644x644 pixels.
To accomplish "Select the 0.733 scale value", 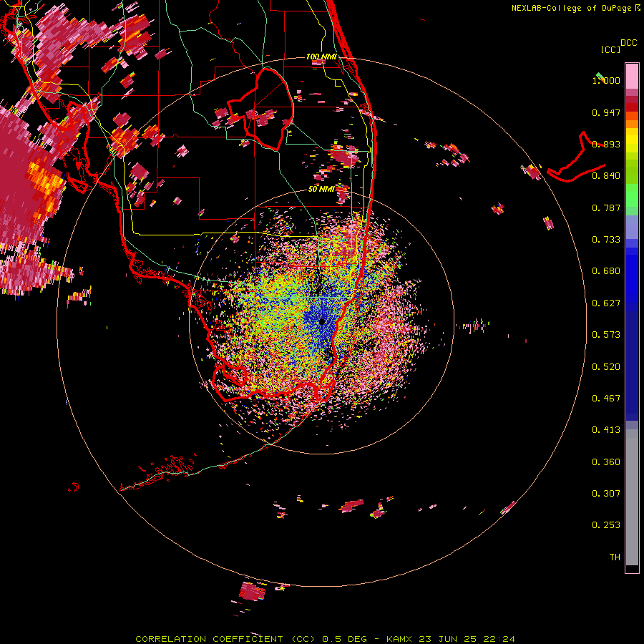I will tap(606, 240).
